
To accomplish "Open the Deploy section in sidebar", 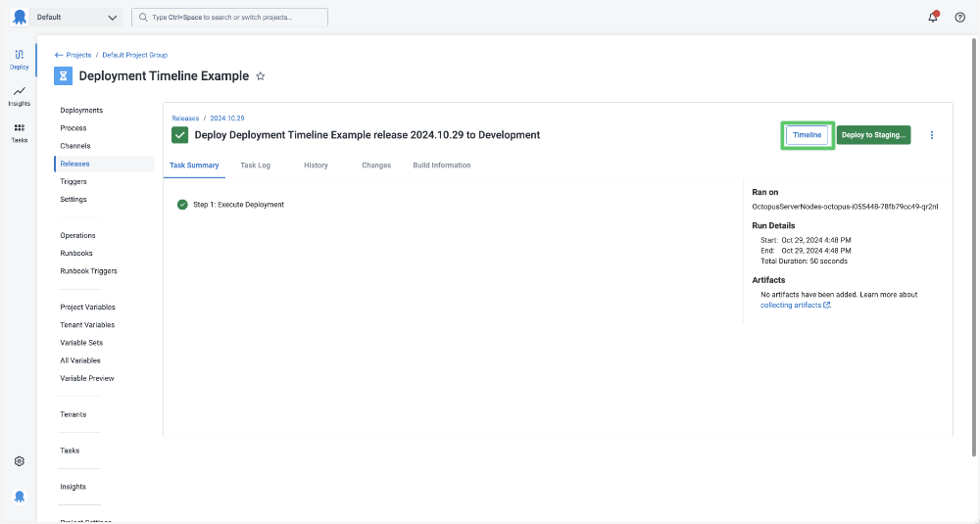I will coord(20,60).
